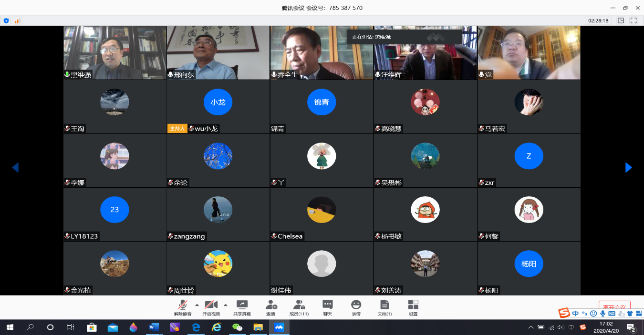Open the Documents (文档) panel
The image size is (644, 335).
tap(384, 307)
